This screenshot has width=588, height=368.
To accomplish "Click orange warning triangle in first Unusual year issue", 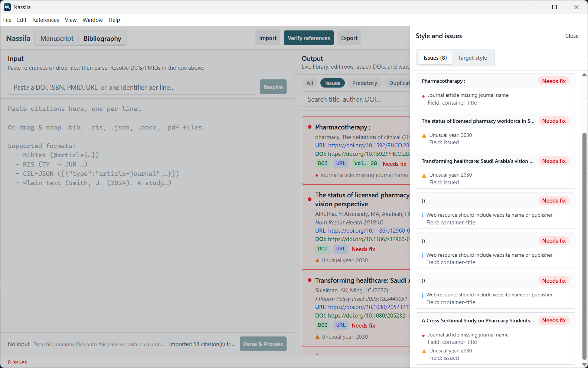I will 424,135.
